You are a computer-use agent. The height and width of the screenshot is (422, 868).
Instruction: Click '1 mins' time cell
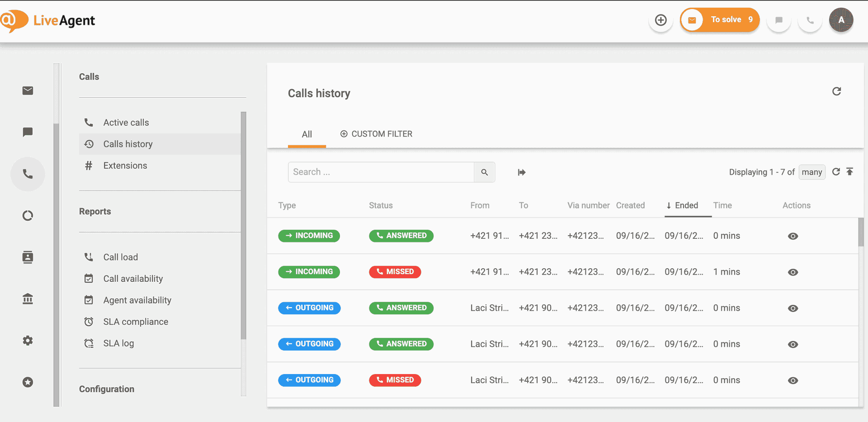coord(726,272)
